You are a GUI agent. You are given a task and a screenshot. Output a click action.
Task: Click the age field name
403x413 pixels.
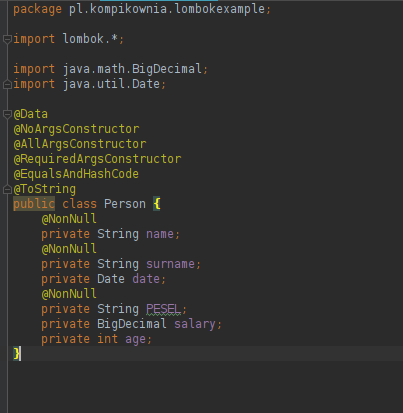pyautogui.click(x=135, y=339)
